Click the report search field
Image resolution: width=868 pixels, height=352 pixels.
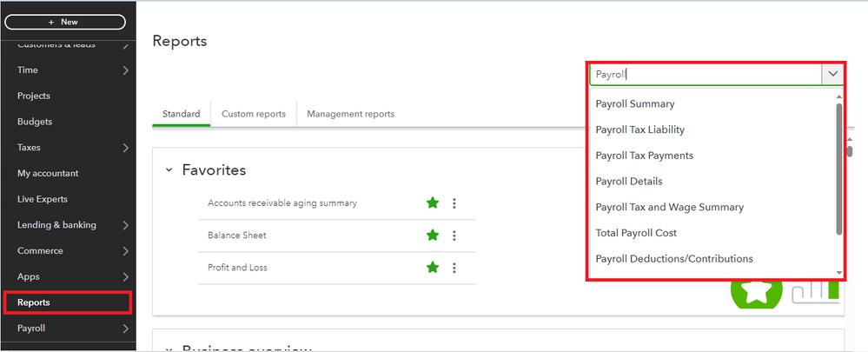[x=704, y=75]
